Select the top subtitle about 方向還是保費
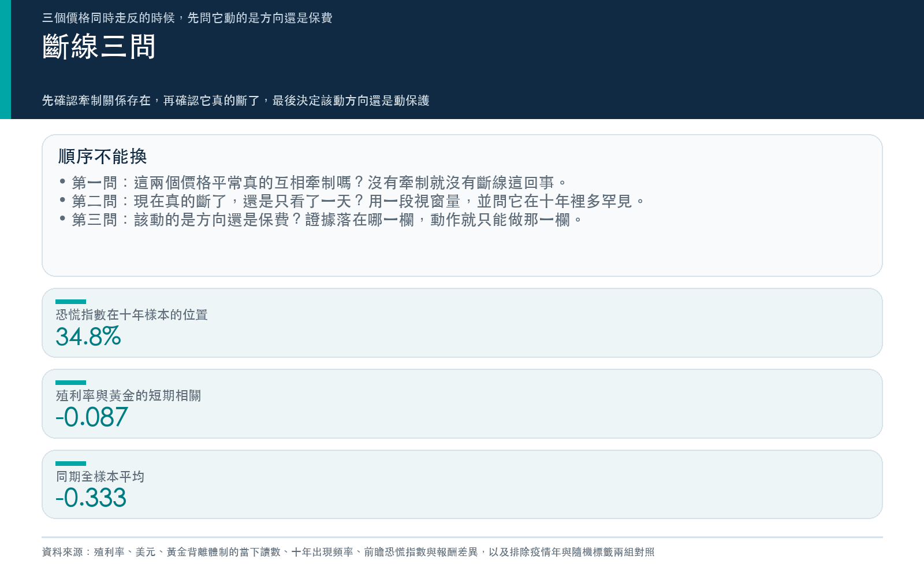 pos(187,18)
